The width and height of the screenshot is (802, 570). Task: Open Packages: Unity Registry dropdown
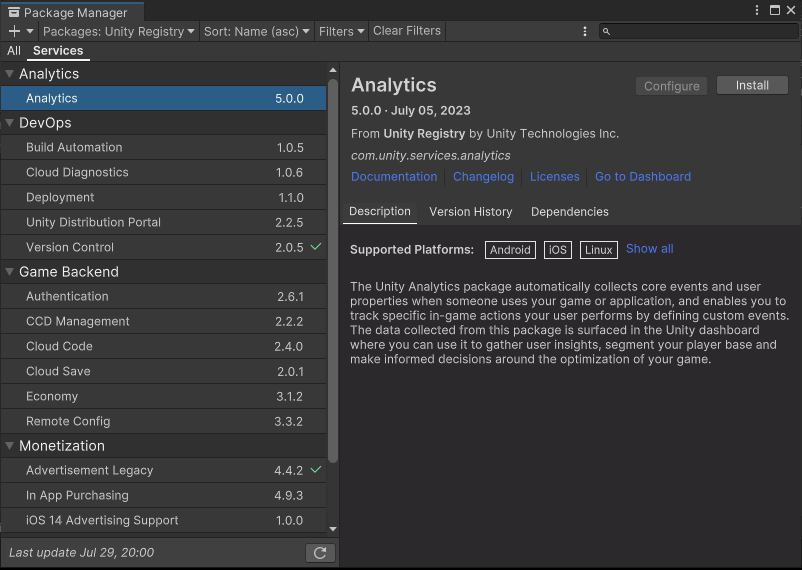click(x=119, y=31)
